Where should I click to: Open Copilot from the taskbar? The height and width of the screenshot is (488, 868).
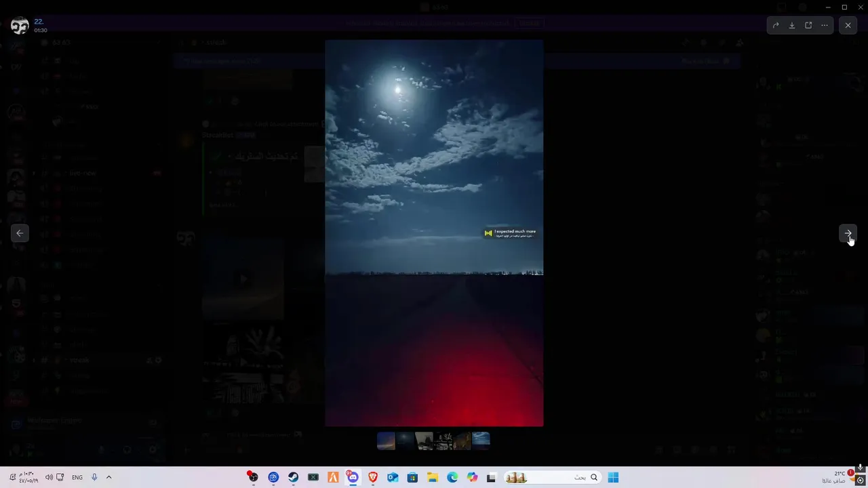472,477
